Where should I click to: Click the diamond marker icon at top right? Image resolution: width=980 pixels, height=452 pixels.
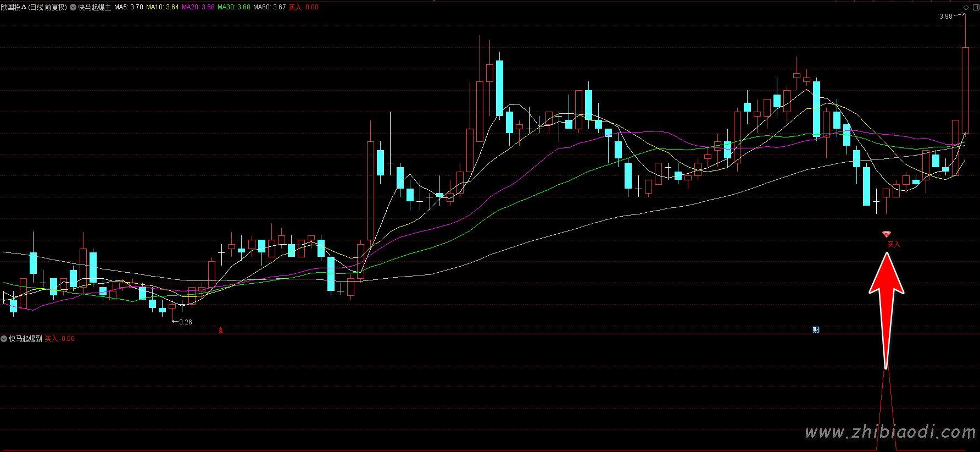966,7
